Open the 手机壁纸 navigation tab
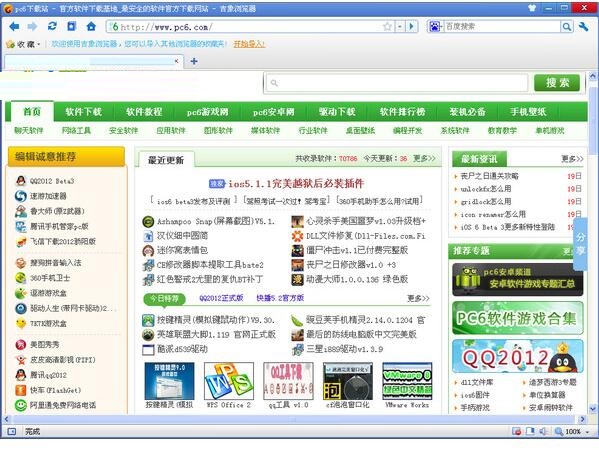The width and height of the screenshot is (599, 450). coord(528,112)
